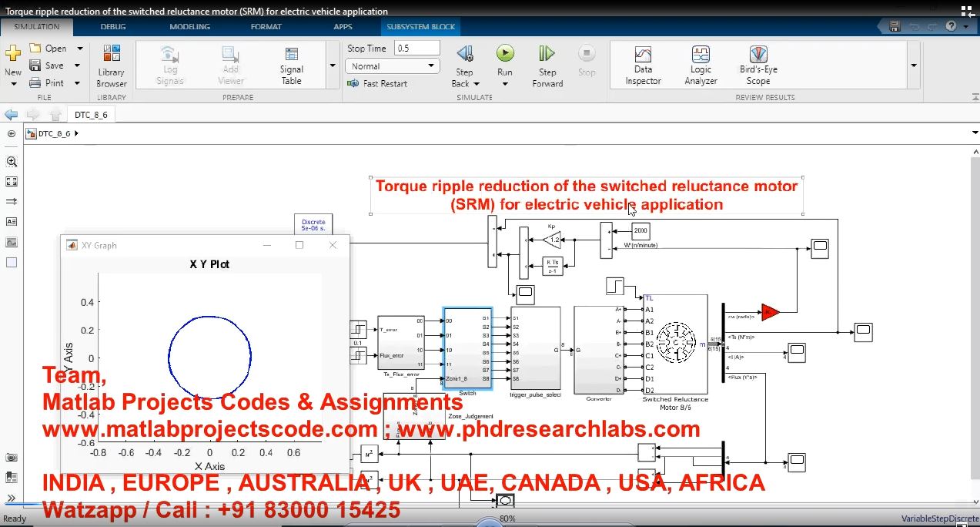
Task: Click the red gain triangle block
Action: (x=770, y=312)
